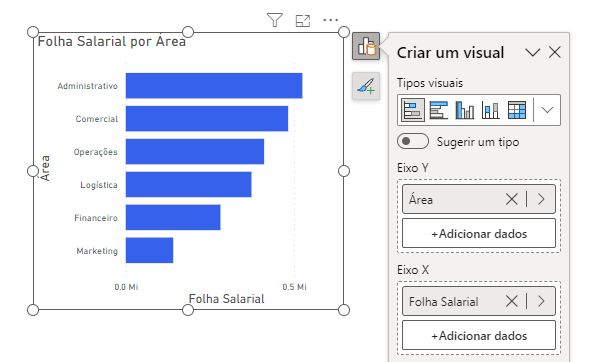Click the Marketing axis label
The image size is (590, 362).
click(x=97, y=251)
